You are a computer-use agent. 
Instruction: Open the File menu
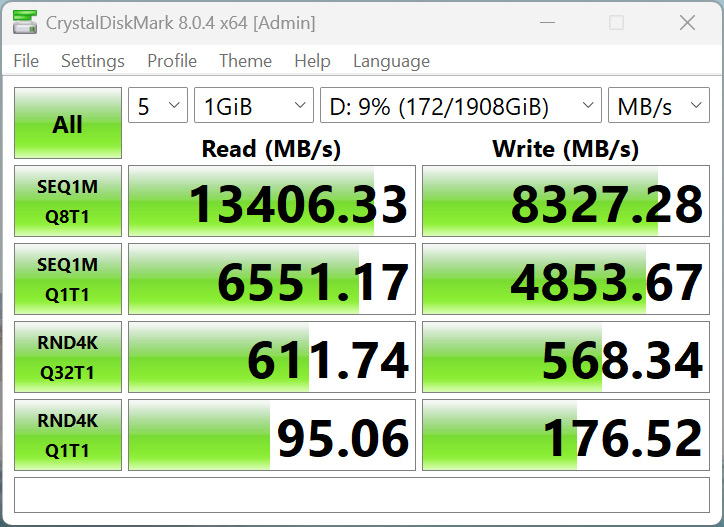26,61
